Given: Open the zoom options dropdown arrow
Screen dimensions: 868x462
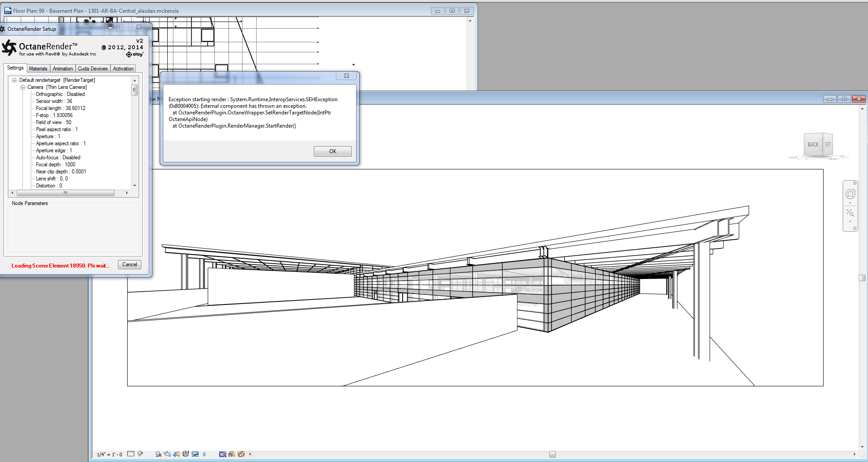Looking at the screenshot, I should tap(850, 222).
